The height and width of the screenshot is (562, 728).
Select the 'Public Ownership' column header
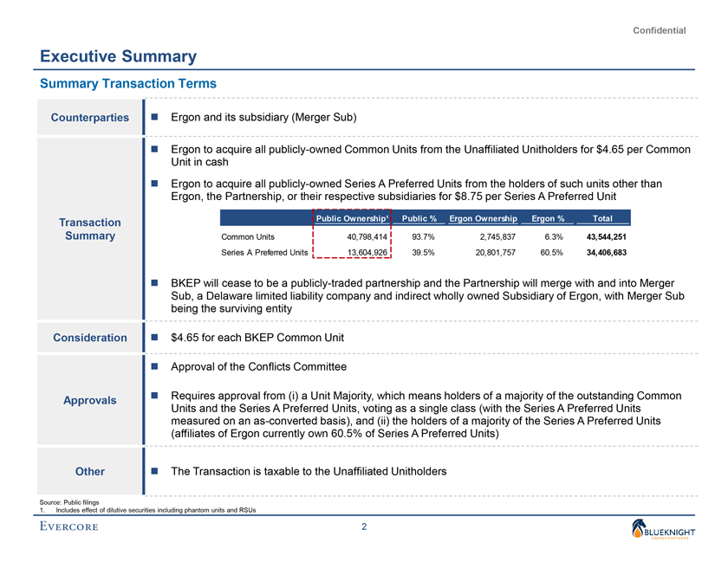coord(350,218)
